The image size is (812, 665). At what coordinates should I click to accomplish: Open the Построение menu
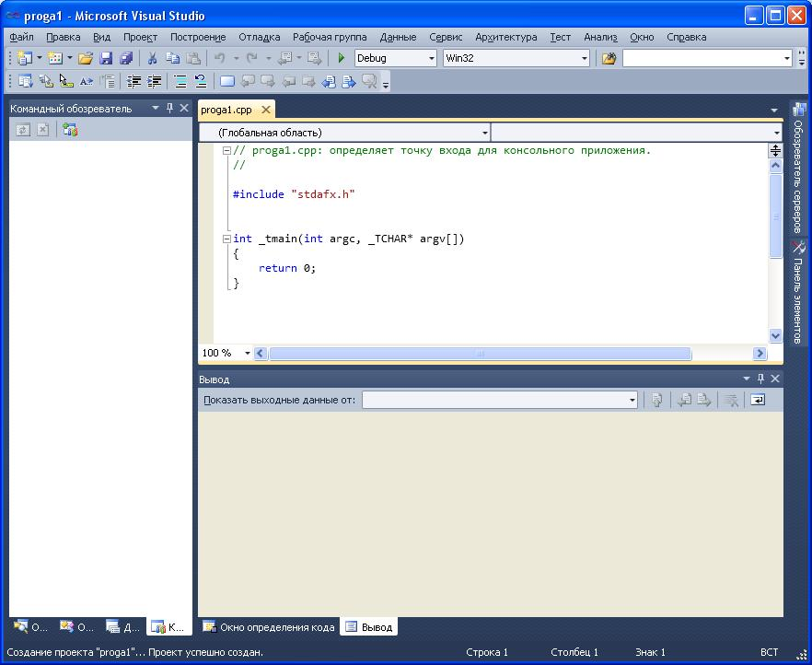point(198,37)
